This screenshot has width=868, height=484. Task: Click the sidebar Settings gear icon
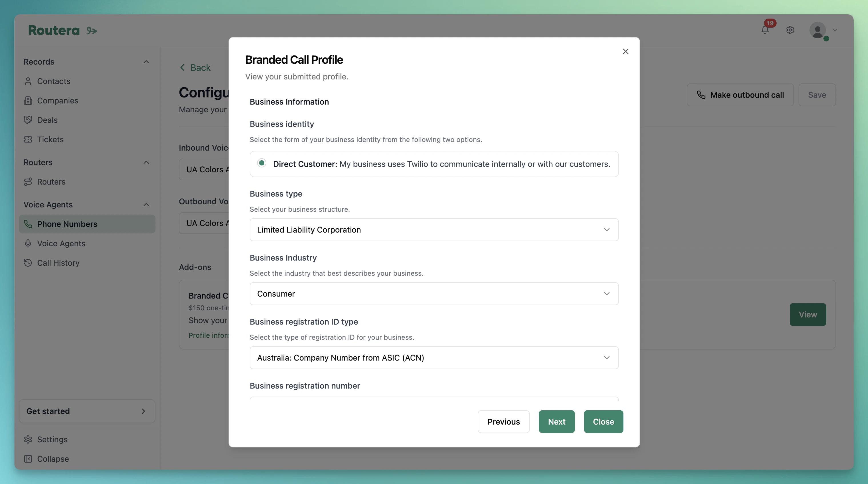28,439
